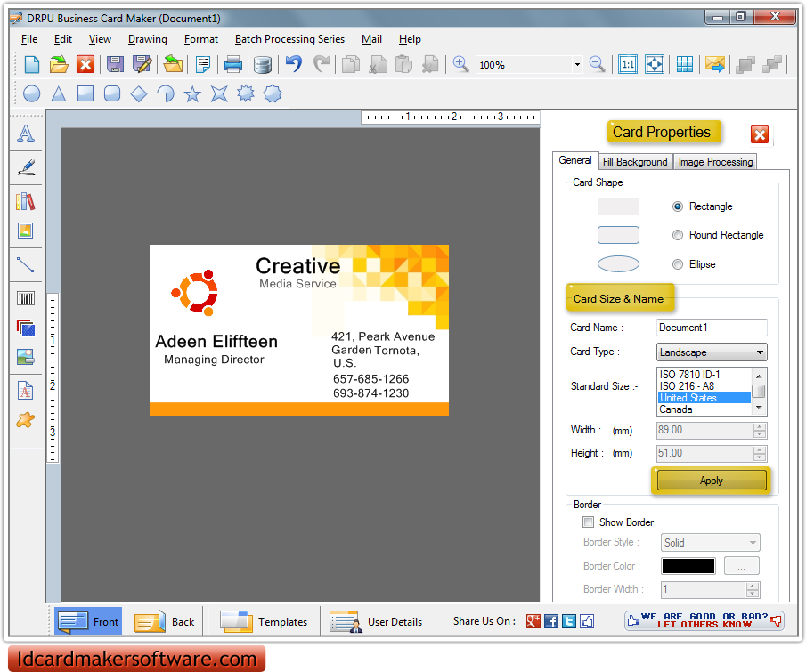Select ISO 7810 ID-1 standard size
The height and width of the screenshot is (672, 806).
pos(704,375)
